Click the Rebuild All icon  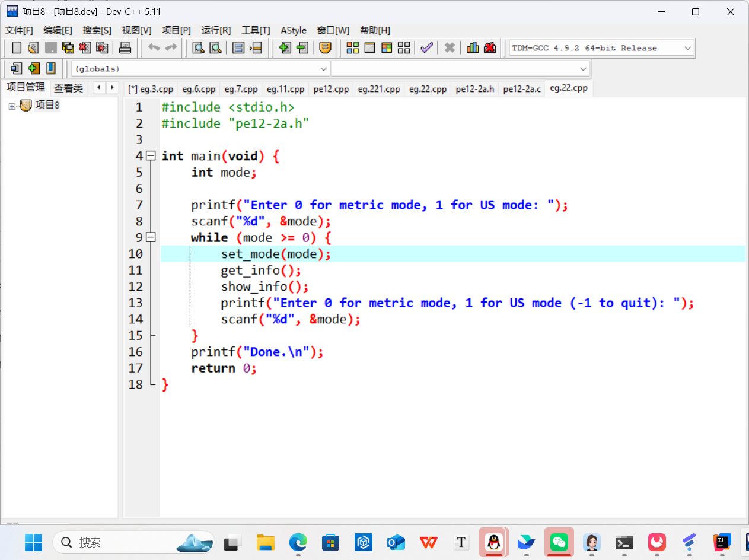[404, 48]
